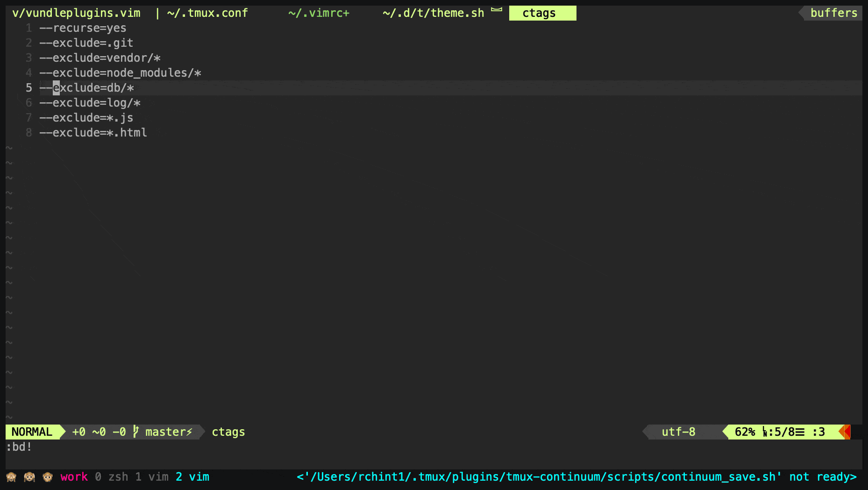Click the master branch name in statusline

tap(165, 432)
